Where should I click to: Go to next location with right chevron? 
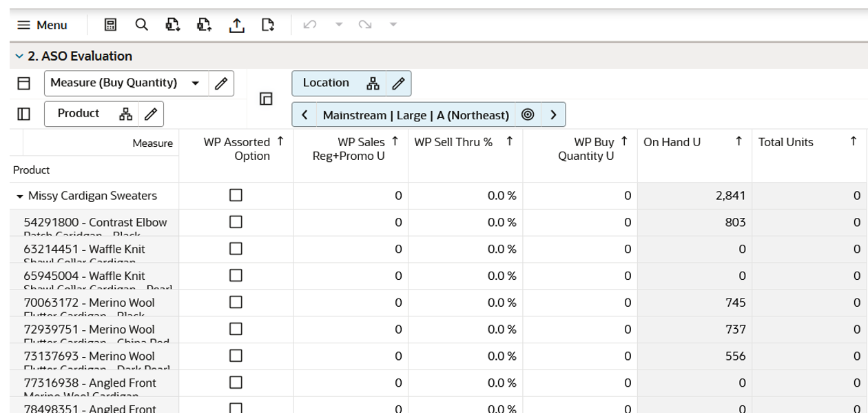pos(553,114)
